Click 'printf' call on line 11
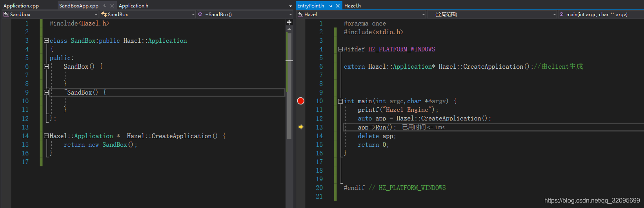This screenshot has height=208, width=644. [368, 109]
